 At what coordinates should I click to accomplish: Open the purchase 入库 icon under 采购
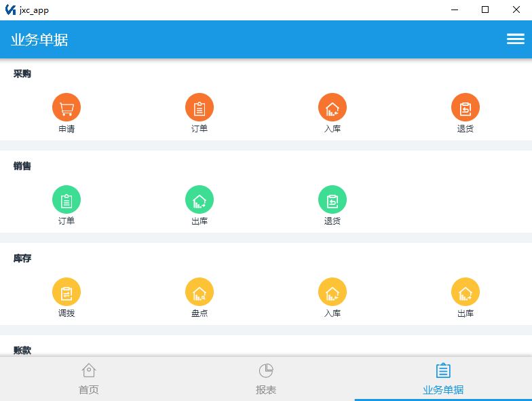tap(332, 107)
